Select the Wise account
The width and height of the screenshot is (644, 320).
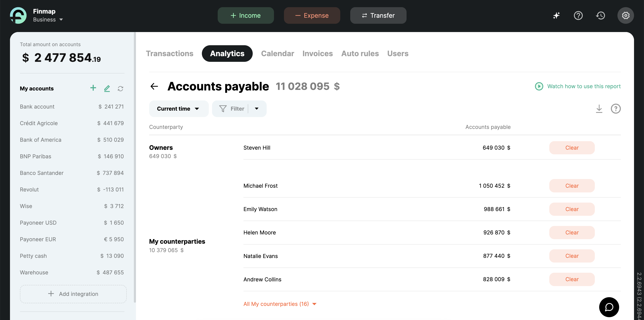click(72, 206)
